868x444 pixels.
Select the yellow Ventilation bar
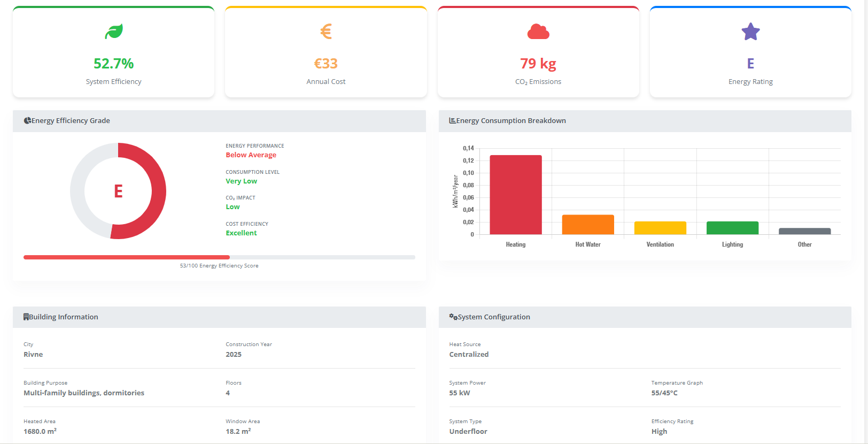click(x=660, y=228)
